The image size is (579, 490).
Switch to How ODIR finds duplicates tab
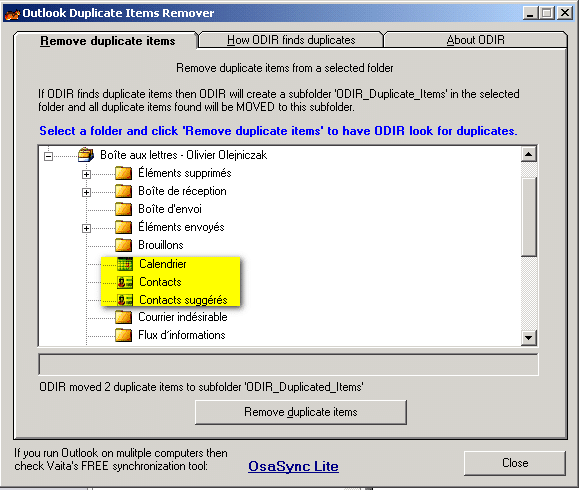[291, 40]
